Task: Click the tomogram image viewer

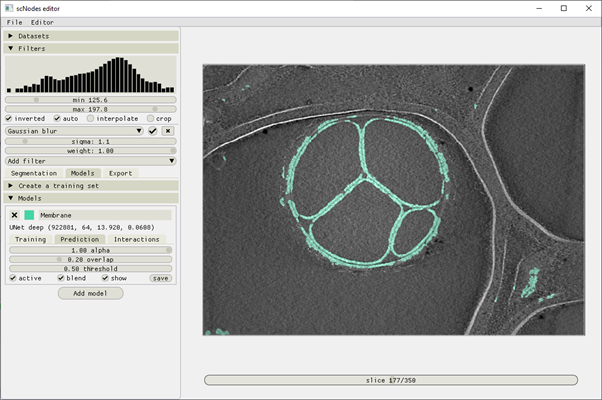Action: point(394,200)
